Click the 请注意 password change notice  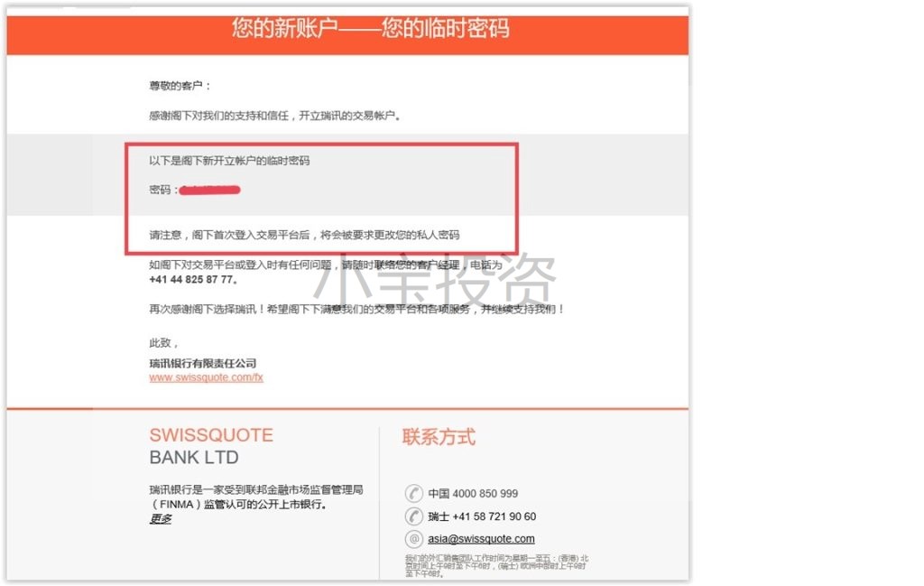click(x=304, y=236)
